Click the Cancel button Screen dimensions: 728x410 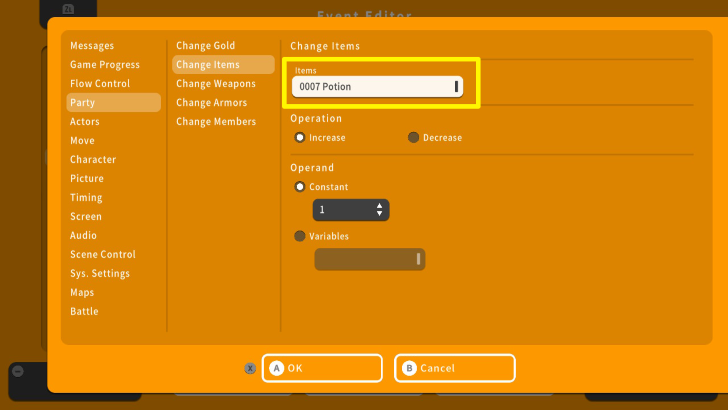[x=455, y=368]
